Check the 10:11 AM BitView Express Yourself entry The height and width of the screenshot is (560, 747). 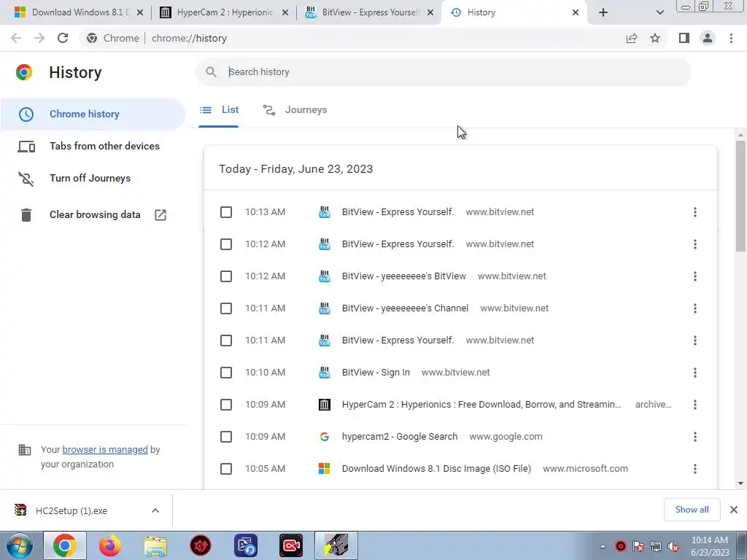(226, 341)
